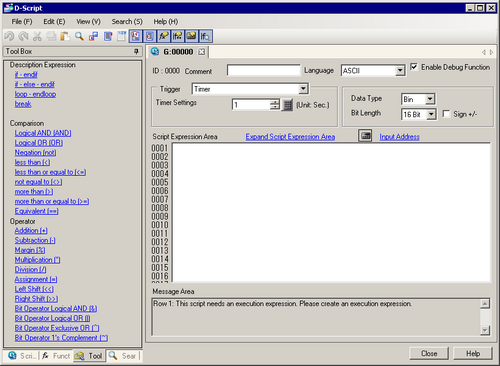This screenshot has height=366, width=500.
Task: Open the Edit (E) menu
Action: coord(54,22)
